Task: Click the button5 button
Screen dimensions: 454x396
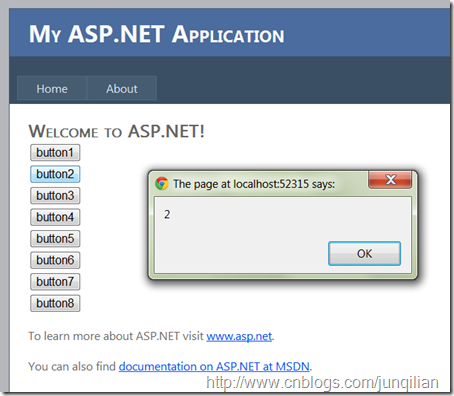Action: click(55, 239)
